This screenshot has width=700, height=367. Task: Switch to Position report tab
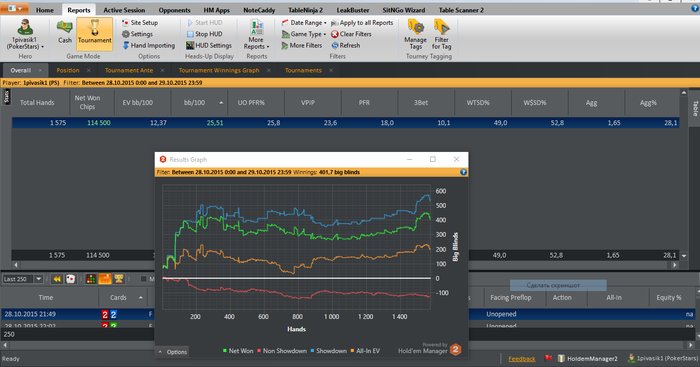point(68,70)
